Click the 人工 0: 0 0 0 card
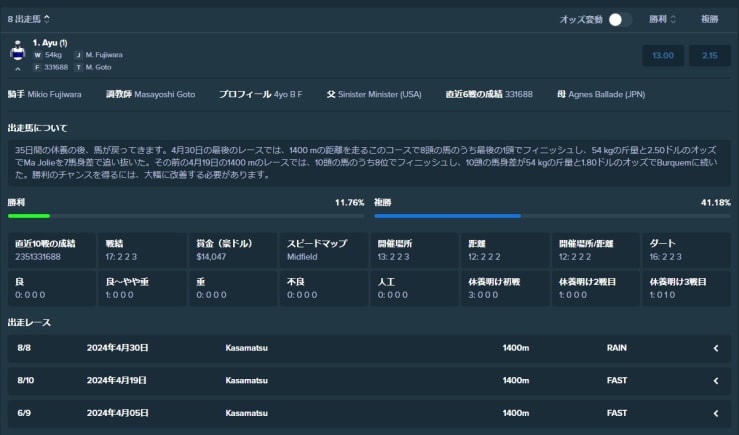The height and width of the screenshot is (435, 739). (x=414, y=288)
